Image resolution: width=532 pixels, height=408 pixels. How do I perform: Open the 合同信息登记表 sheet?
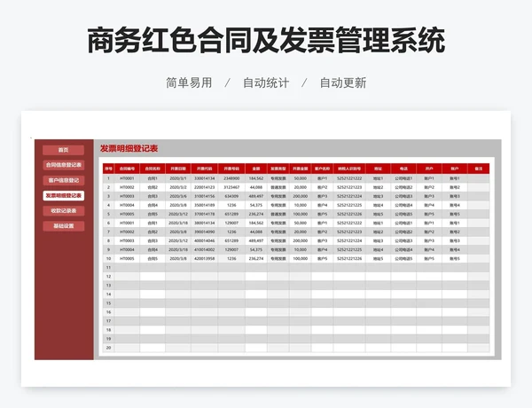click(x=64, y=165)
